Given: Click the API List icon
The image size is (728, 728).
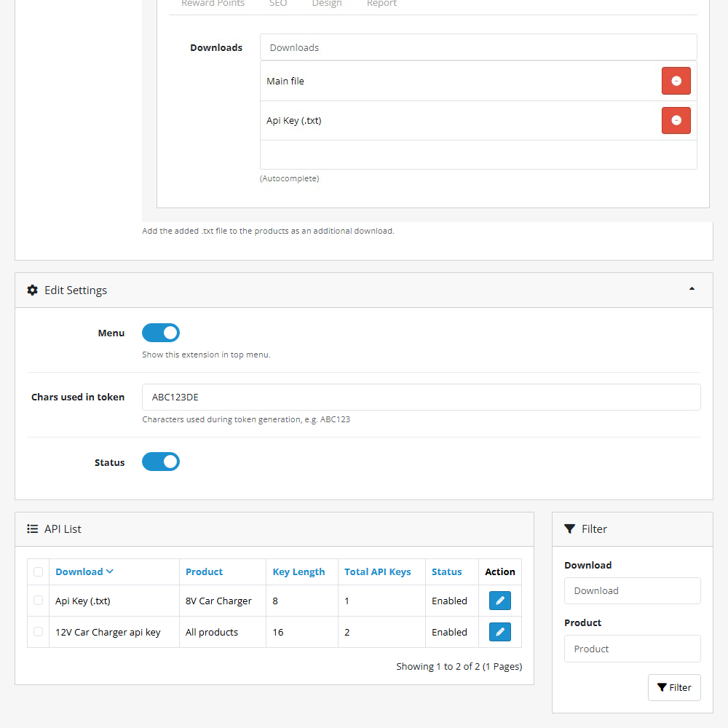Looking at the screenshot, I should tap(33, 529).
